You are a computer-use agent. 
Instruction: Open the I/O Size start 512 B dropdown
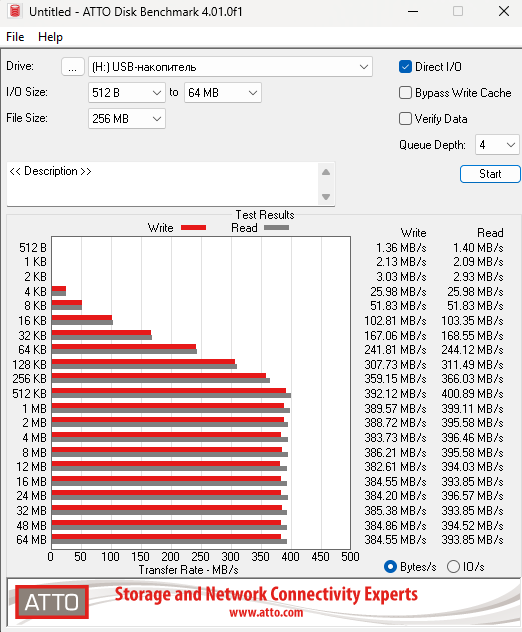127,93
